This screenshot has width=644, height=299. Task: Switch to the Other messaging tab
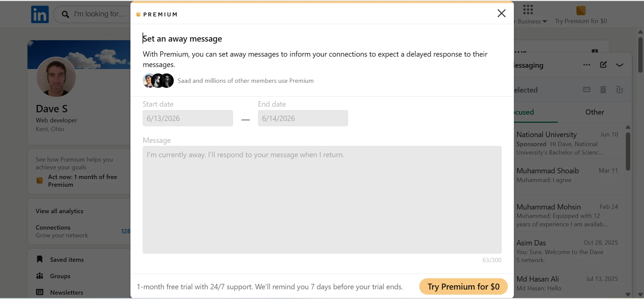tap(595, 112)
